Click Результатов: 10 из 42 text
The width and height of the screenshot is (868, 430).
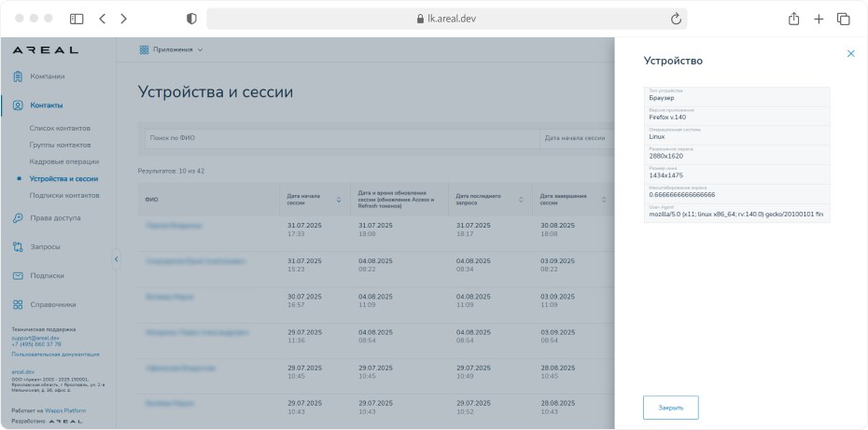point(171,171)
